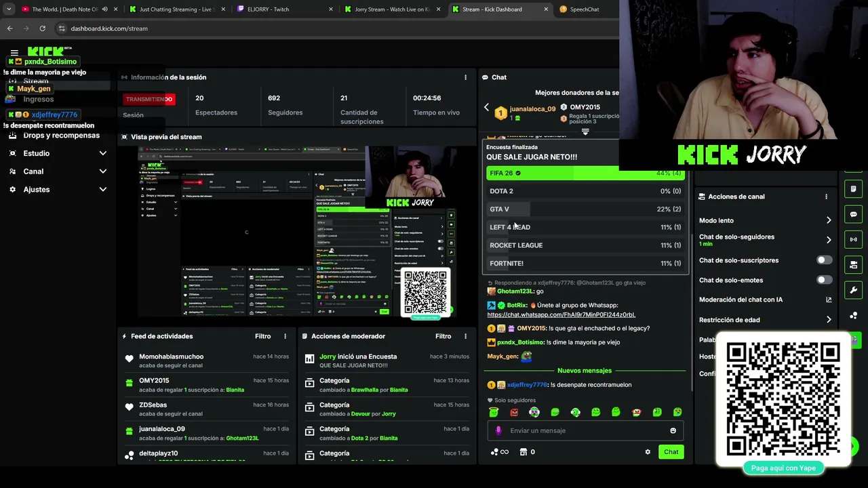
Task: Close the Stream - Kick Dashboard tab
Action: pyautogui.click(x=546, y=9)
